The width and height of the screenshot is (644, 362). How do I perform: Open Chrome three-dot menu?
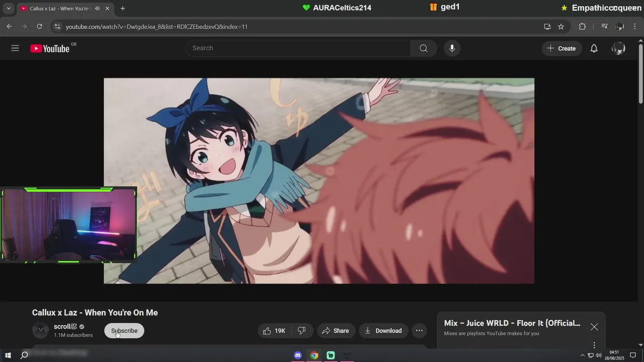(x=635, y=26)
